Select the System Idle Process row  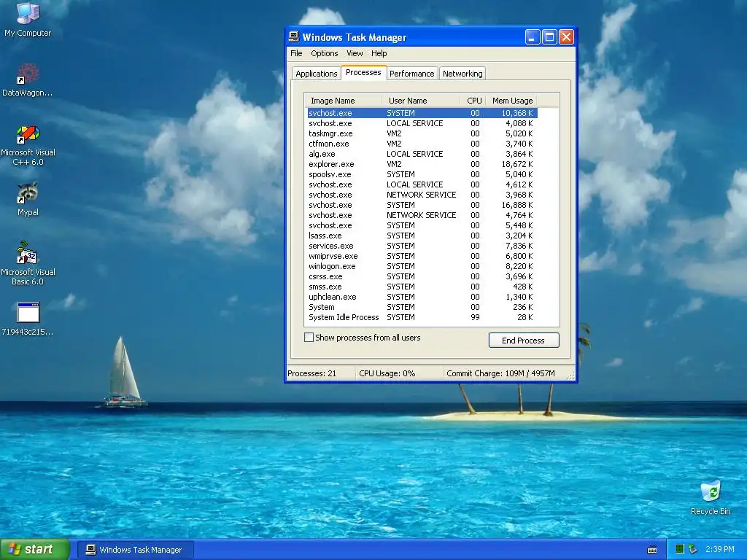point(422,318)
